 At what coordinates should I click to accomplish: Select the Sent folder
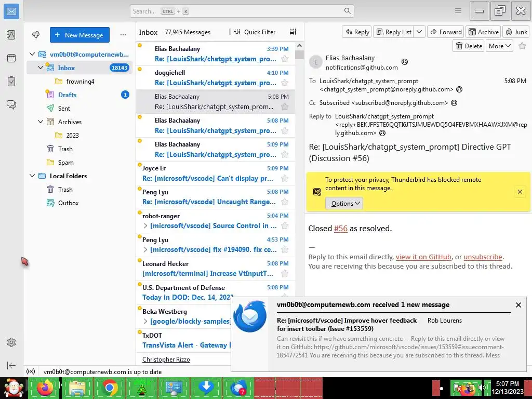(79, 108)
